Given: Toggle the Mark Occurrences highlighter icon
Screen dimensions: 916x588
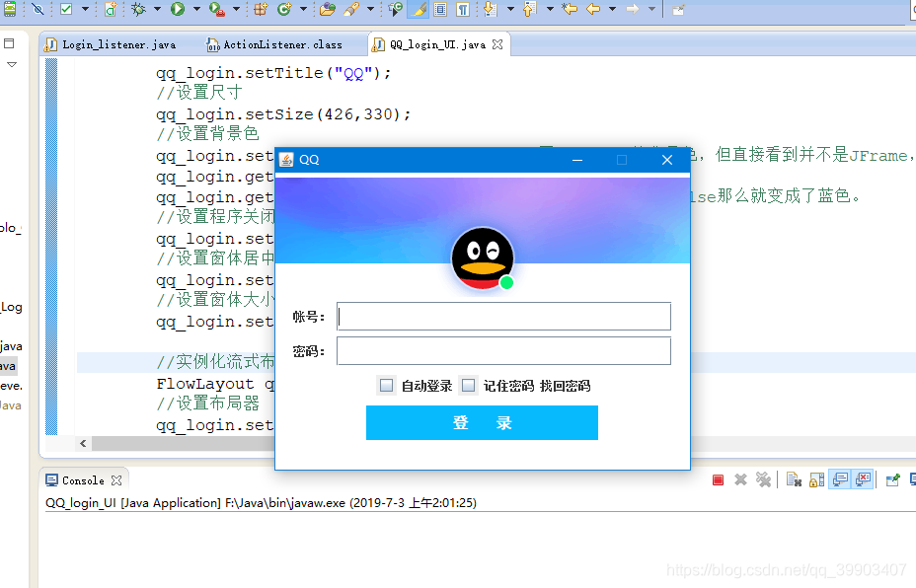Looking at the screenshot, I should click(x=419, y=9).
